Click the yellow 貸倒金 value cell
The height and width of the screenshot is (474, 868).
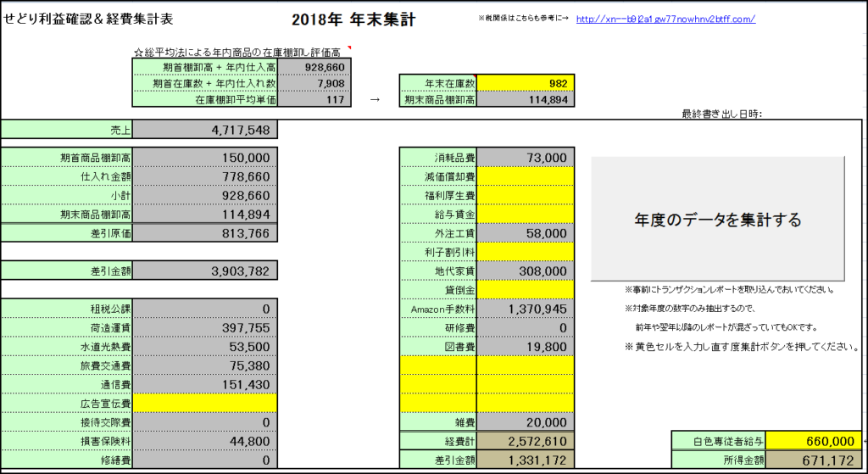(x=526, y=290)
